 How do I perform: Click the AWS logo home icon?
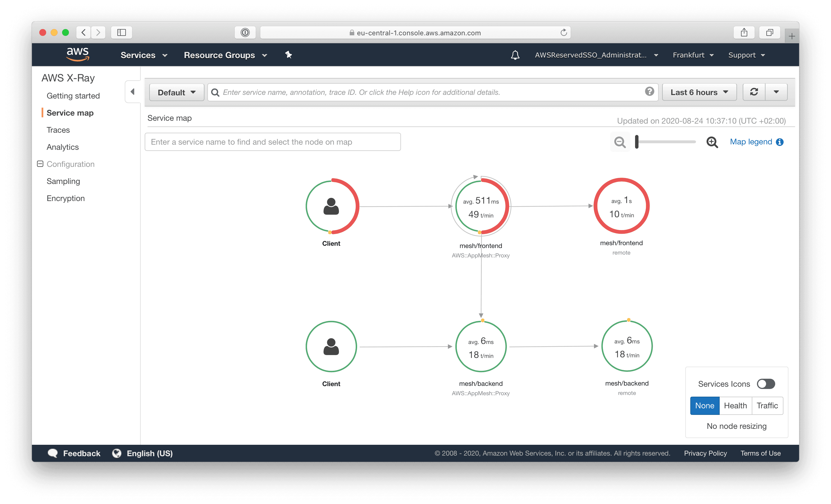tap(77, 54)
